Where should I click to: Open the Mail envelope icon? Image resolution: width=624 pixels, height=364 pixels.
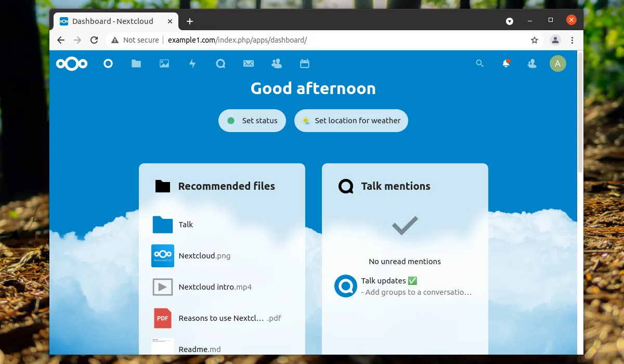click(x=249, y=63)
